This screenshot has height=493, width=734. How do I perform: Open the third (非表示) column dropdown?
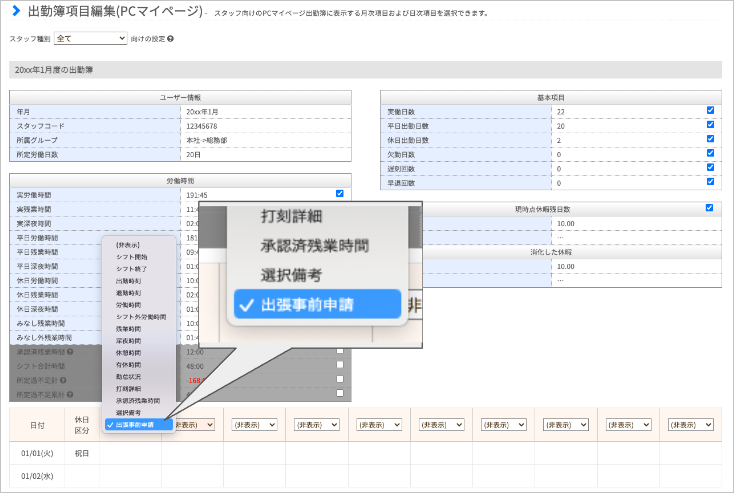pyautogui.click(x=317, y=425)
